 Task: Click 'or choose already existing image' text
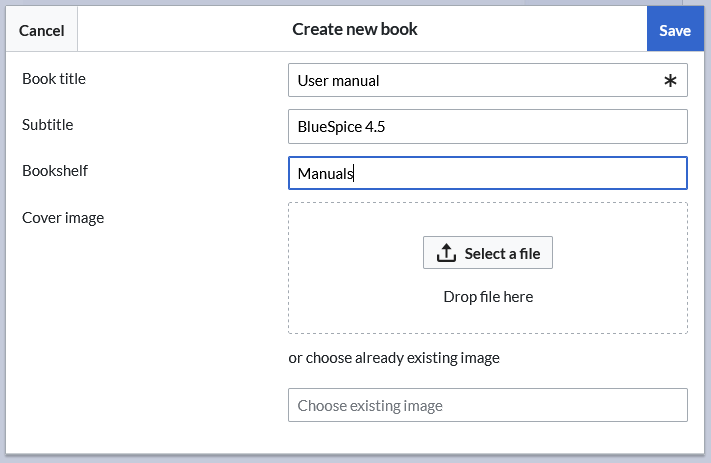pos(394,357)
